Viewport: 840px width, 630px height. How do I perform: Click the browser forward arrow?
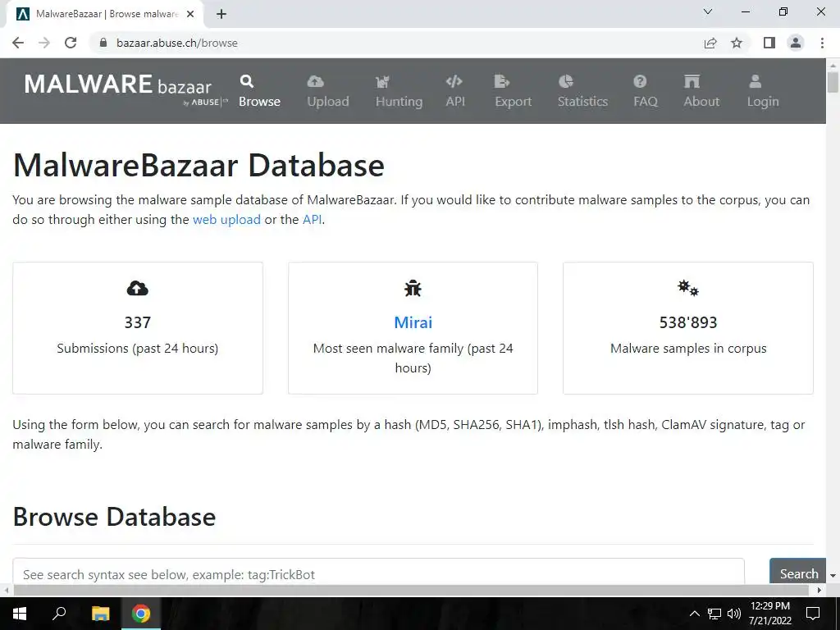(44, 43)
